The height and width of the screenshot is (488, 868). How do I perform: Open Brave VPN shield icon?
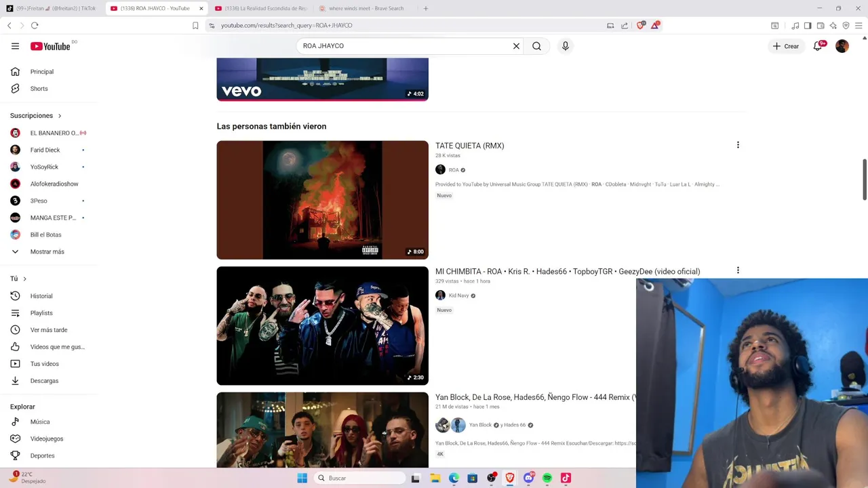pyautogui.click(x=846, y=25)
